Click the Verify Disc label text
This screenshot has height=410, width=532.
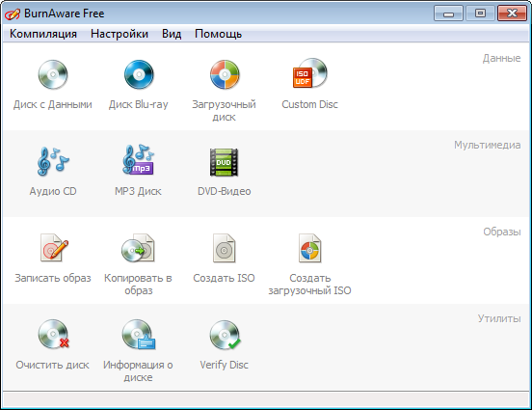pyautogui.click(x=224, y=366)
